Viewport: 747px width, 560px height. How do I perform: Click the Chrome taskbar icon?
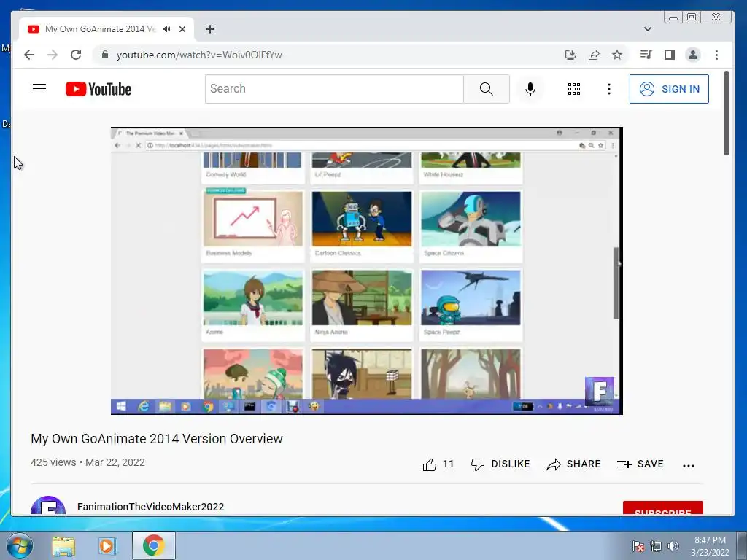click(x=153, y=545)
